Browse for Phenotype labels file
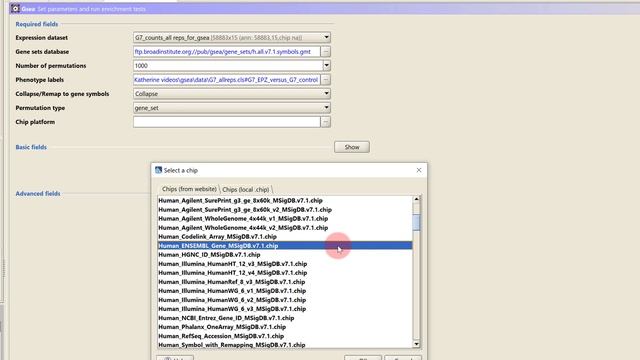This screenshot has height=360, width=640. tap(325, 80)
